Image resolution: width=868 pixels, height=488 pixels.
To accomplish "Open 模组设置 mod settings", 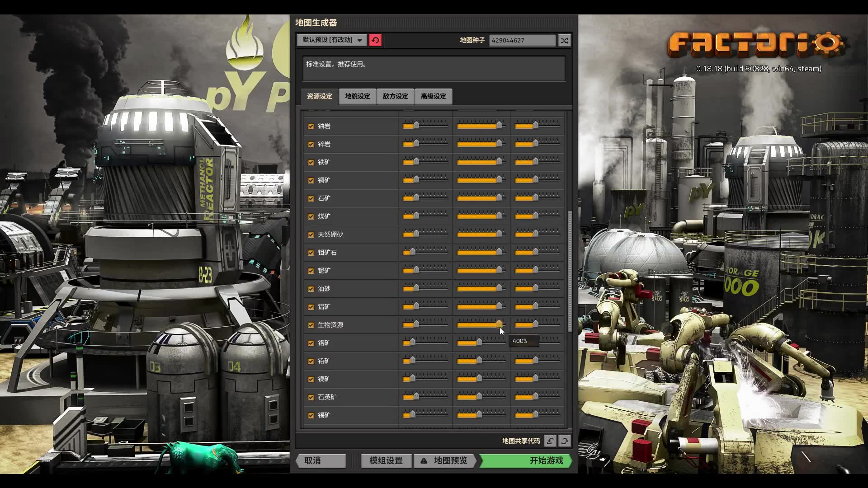I will [x=386, y=460].
